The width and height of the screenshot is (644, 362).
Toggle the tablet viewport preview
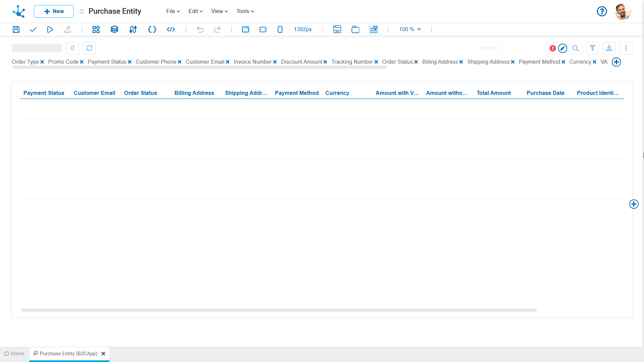pos(263,29)
